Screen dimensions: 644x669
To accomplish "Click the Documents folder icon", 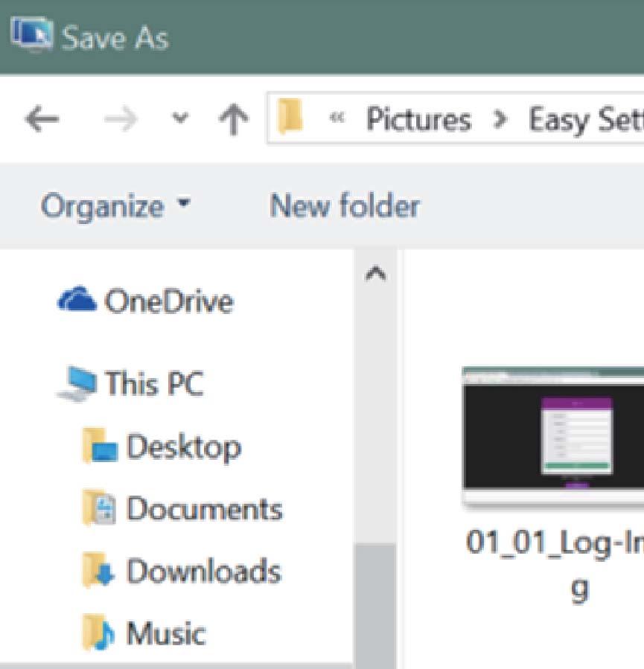I will 98,508.
